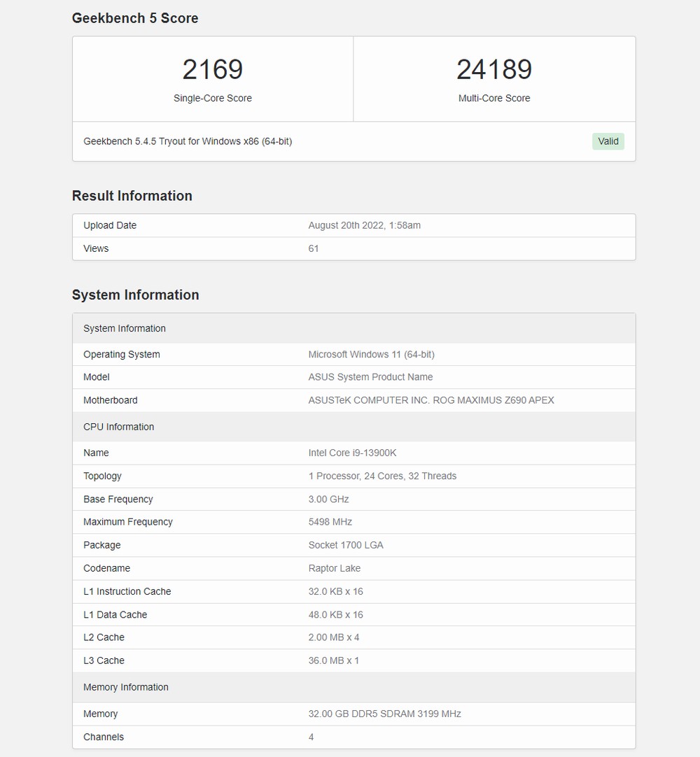Select the Intel Core i9-13900K name
This screenshot has width=700, height=757.
[352, 453]
